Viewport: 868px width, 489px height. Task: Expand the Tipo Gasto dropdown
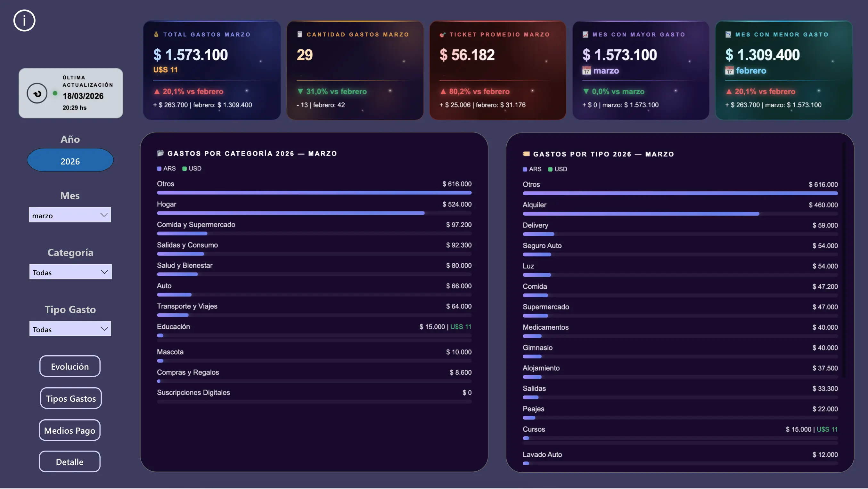(x=70, y=329)
